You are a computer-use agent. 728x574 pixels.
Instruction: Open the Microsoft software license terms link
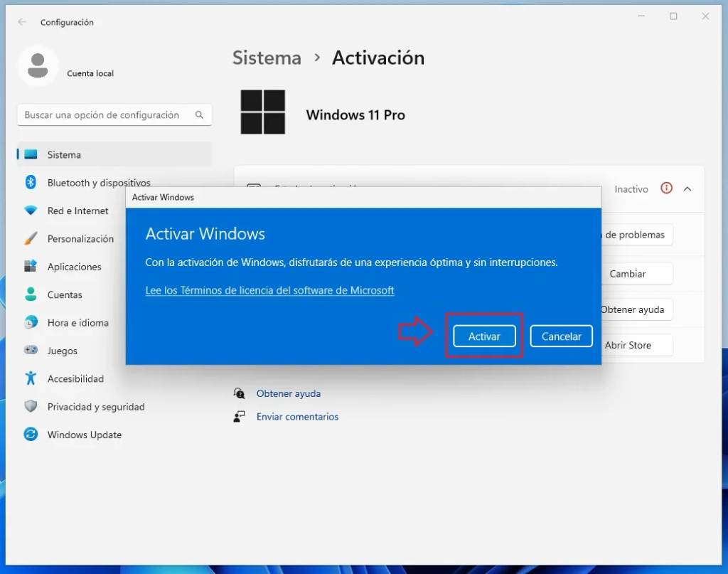269,290
